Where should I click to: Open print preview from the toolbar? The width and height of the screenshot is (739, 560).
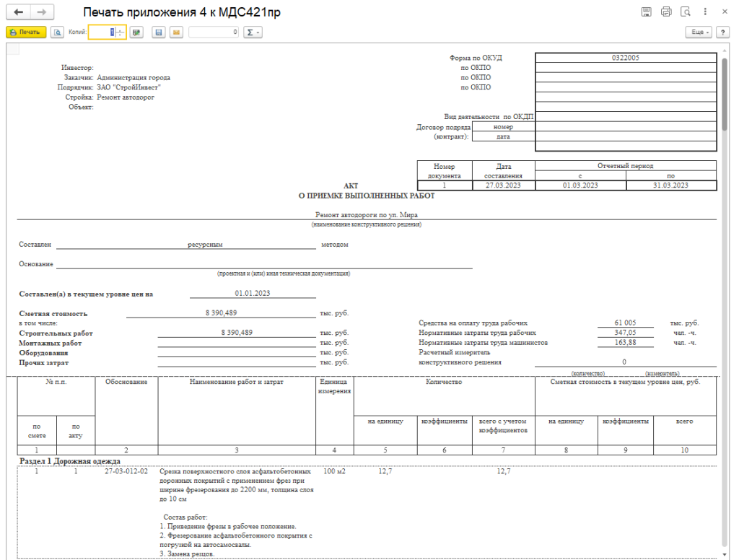point(57,32)
